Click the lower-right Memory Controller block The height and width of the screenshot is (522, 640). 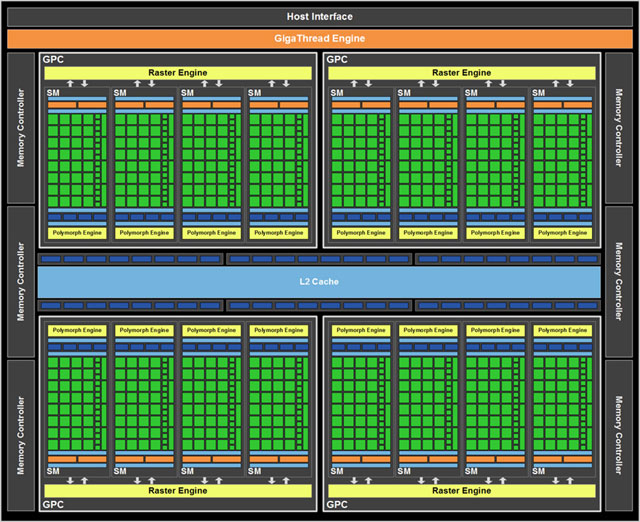click(x=619, y=435)
